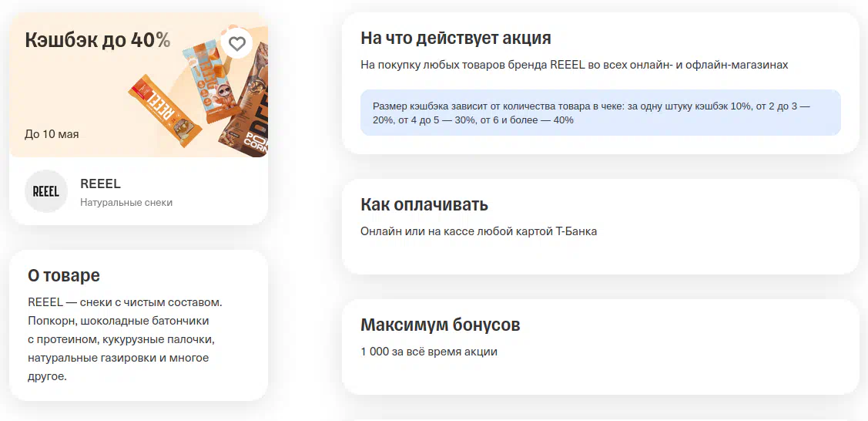The image size is (868, 421).
Task: Click the "1 000 за всё время акции" text
Action: click(429, 352)
